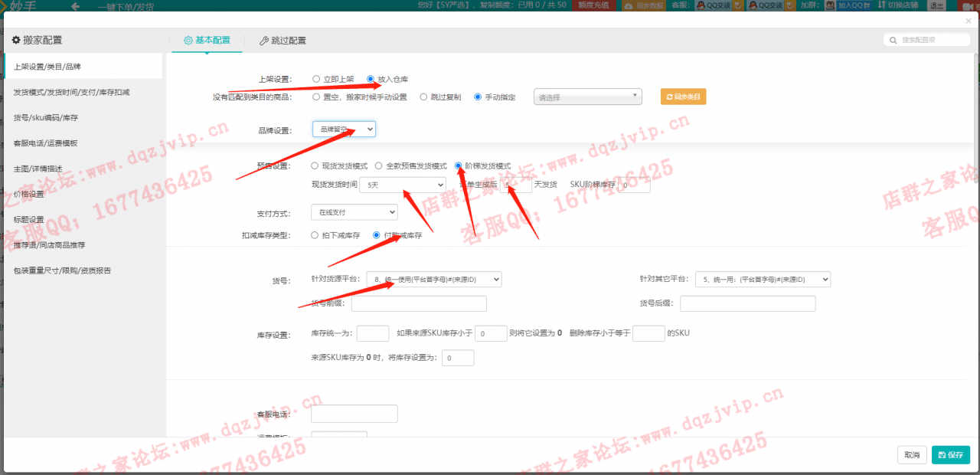The height and width of the screenshot is (475, 980).
Task: Open 上架设置/类目/品牌 in the sidebar
Action: pyautogui.click(x=83, y=66)
